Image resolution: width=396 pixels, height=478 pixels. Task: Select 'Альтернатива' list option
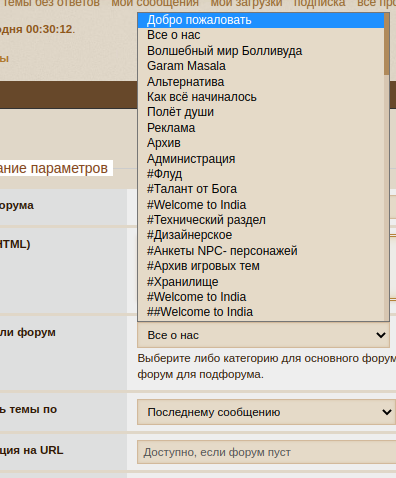261,82
